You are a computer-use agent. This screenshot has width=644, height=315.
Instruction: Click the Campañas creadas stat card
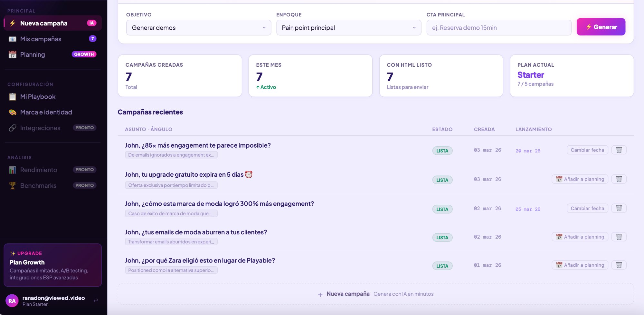[x=180, y=76]
